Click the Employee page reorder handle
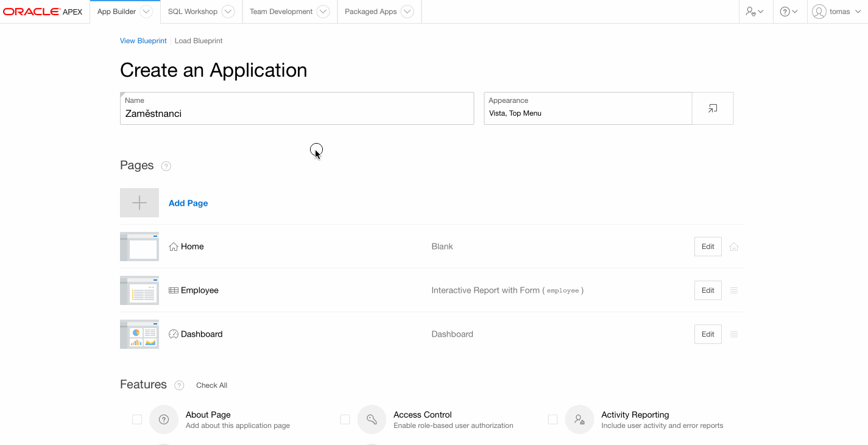Image resolution: width=868 pixels, height=445 pixels. 734,290
